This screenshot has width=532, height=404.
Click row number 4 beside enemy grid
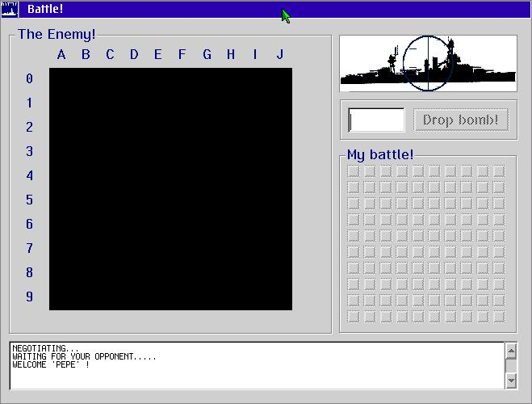coord(30,175)
